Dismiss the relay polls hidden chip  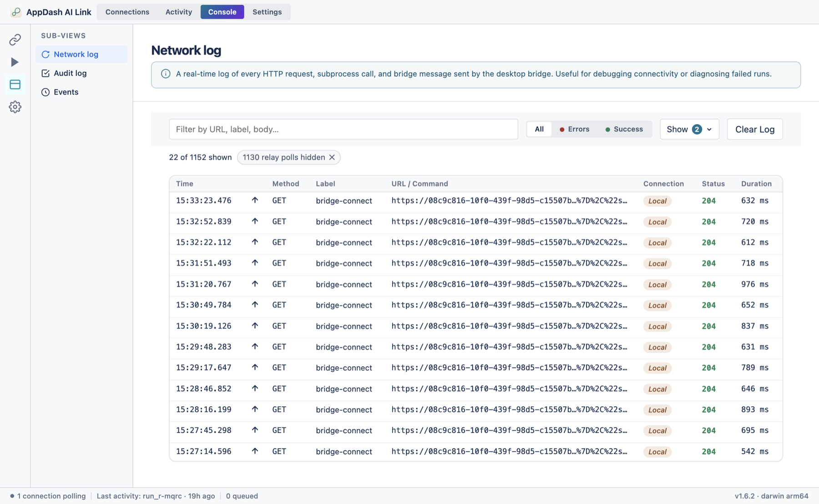pos(332,157)
